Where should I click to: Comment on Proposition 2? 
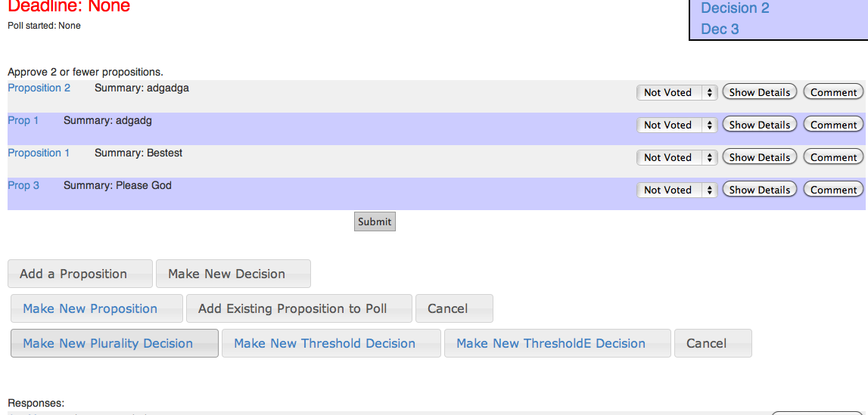tap(833, 92)
